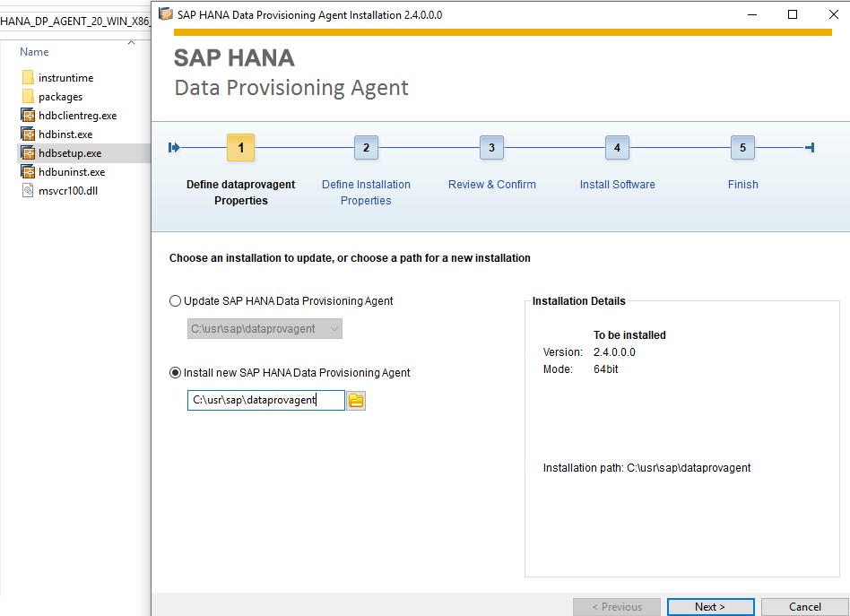Open the disabled update path dropdown
850x616 pixels.
pos(265,329)
